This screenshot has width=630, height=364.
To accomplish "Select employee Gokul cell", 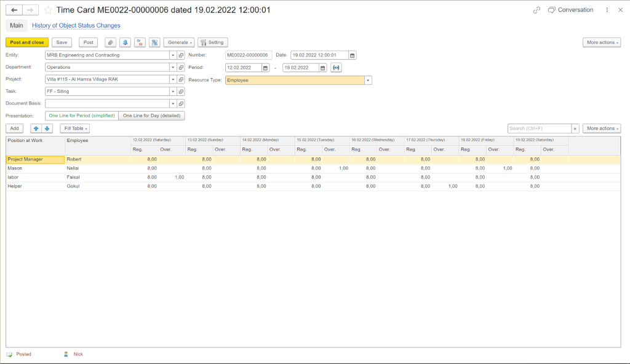I will (x=98, y=186).
